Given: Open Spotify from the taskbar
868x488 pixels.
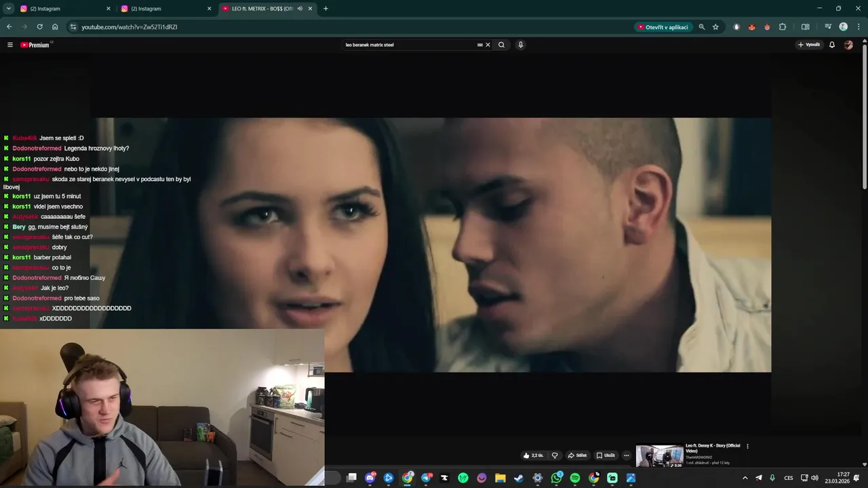Looking at the screenshot, I should 575,478.
